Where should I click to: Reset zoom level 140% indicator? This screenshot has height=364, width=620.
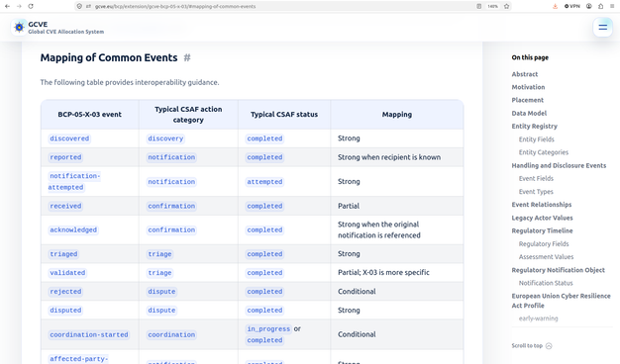pyautogui.click(x=492, y=6)
